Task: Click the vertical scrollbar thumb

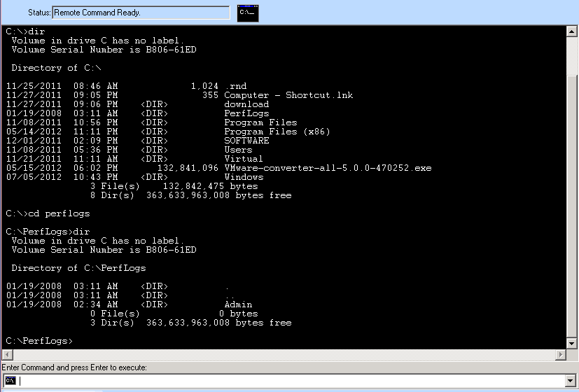Action: [571, 55]
